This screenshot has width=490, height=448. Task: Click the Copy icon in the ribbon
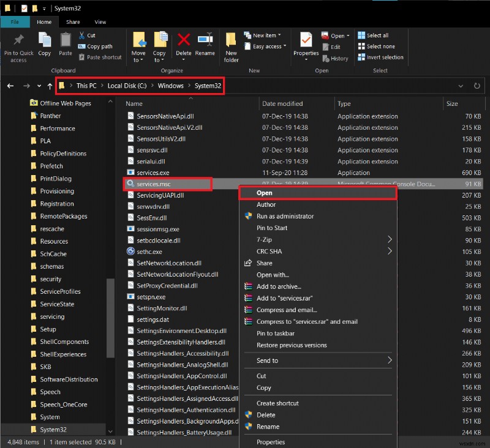(x=43, y=43)
